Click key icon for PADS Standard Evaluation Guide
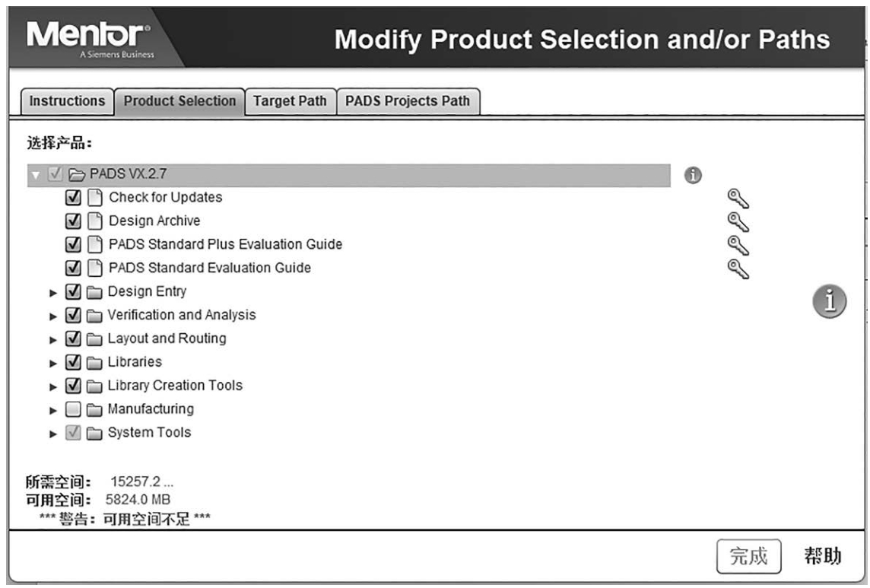The height and width of the screenshot is (588, 870). [738, 269]
